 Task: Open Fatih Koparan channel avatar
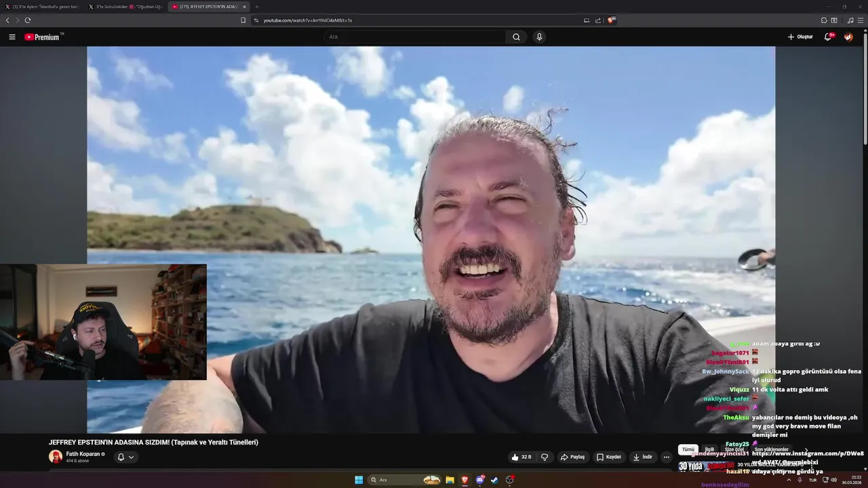coord(56,457)
